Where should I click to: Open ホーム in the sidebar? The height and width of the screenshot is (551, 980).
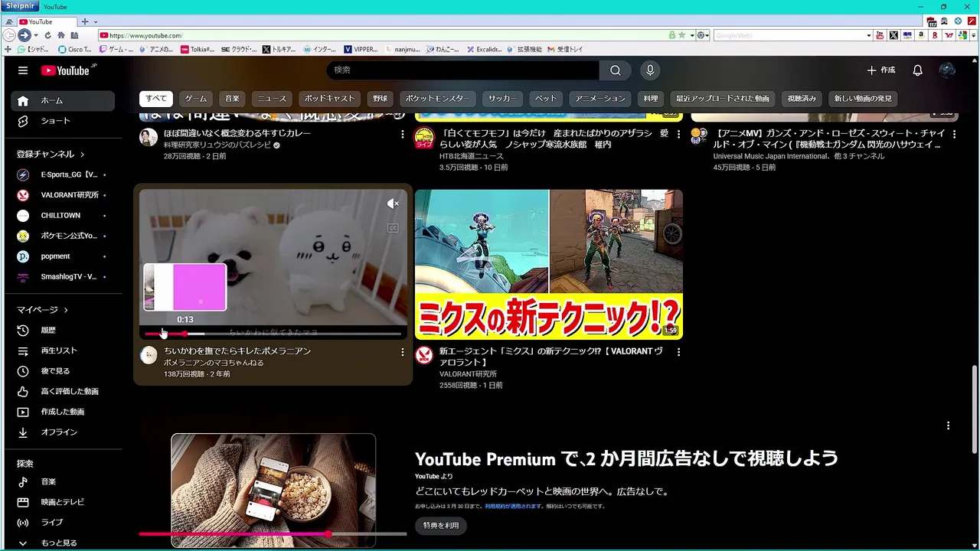pyautogui.click(x=63, y=100)
